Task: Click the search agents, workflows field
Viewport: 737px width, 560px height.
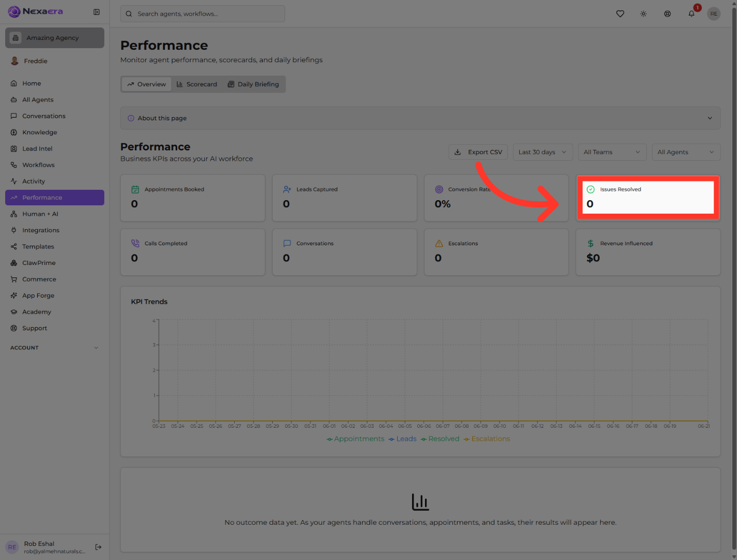Action: (x=203, y=14)
